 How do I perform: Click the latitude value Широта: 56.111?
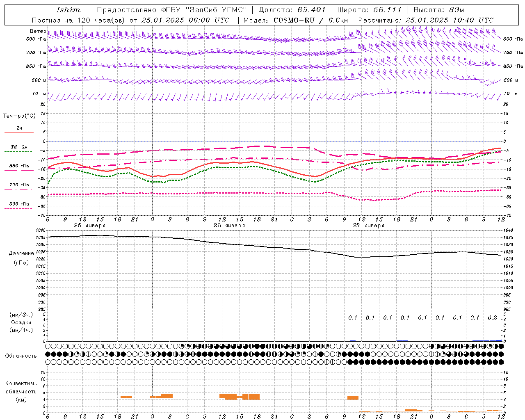369,10
